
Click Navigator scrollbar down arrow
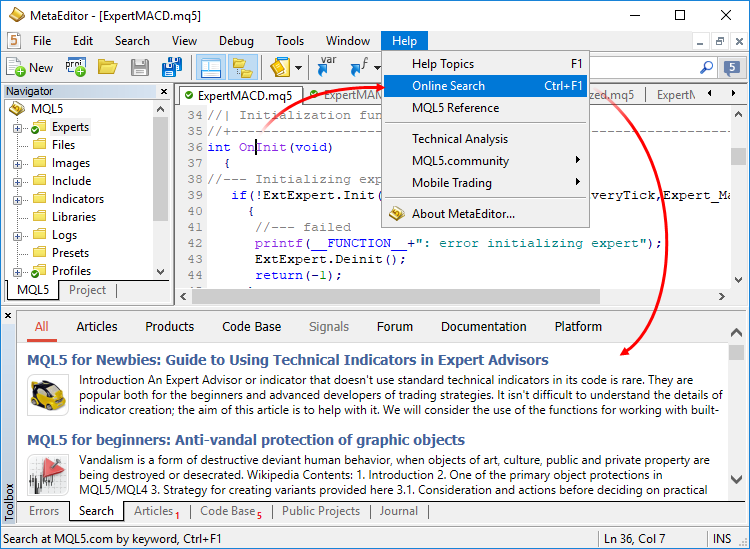pos(161,272)
